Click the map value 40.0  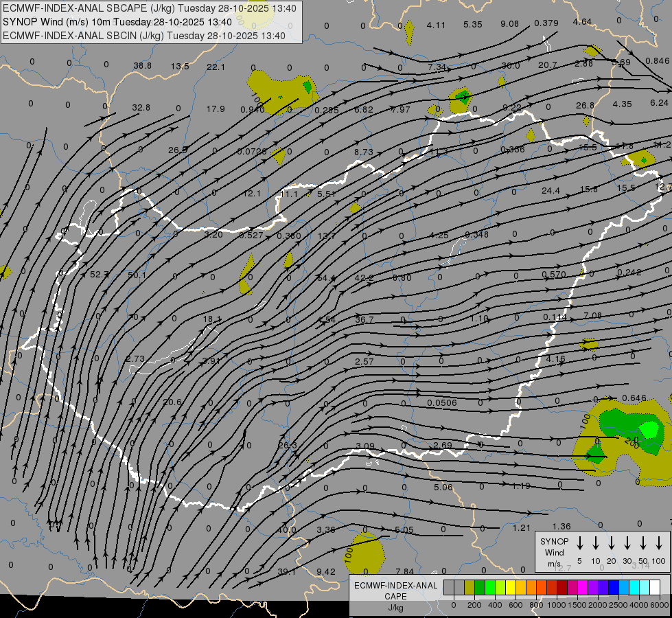click(287, 530)
